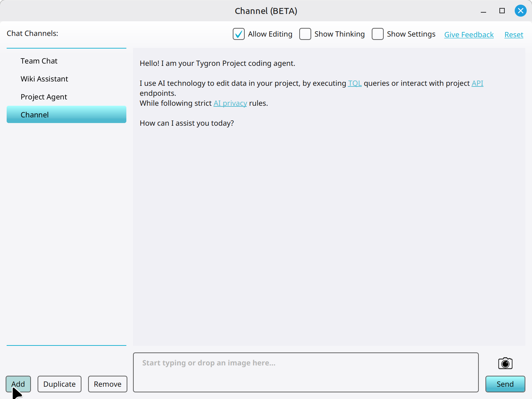Open the Give Feedback link
The width and height of the screenshot is (532, 399).
(x=469, y=35)
